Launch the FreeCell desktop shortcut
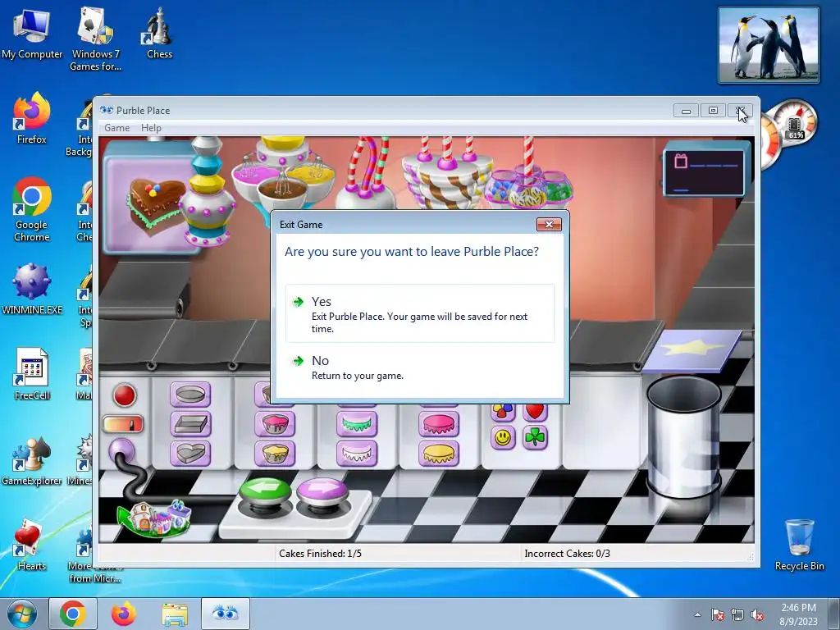 (x=32, y=374)
